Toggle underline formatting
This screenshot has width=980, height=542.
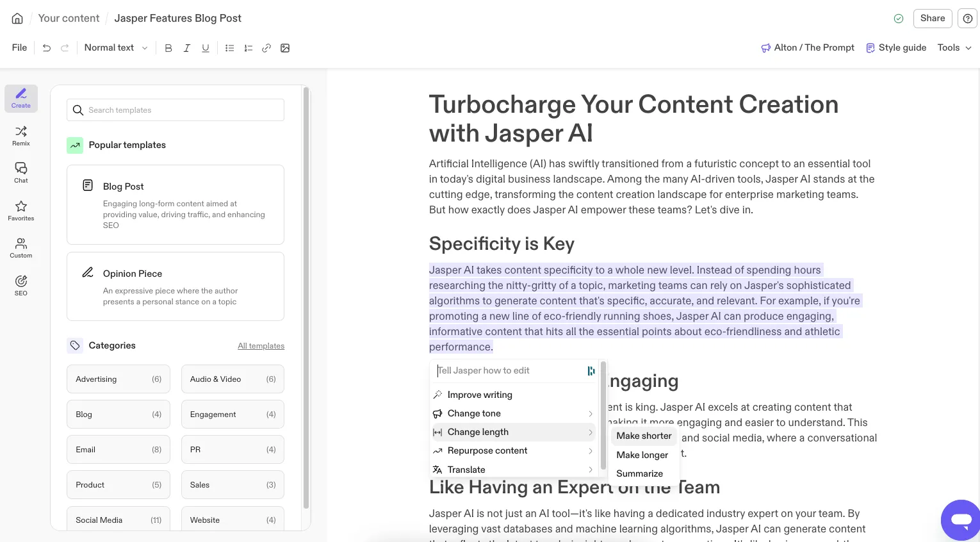[x=206, y=48]
